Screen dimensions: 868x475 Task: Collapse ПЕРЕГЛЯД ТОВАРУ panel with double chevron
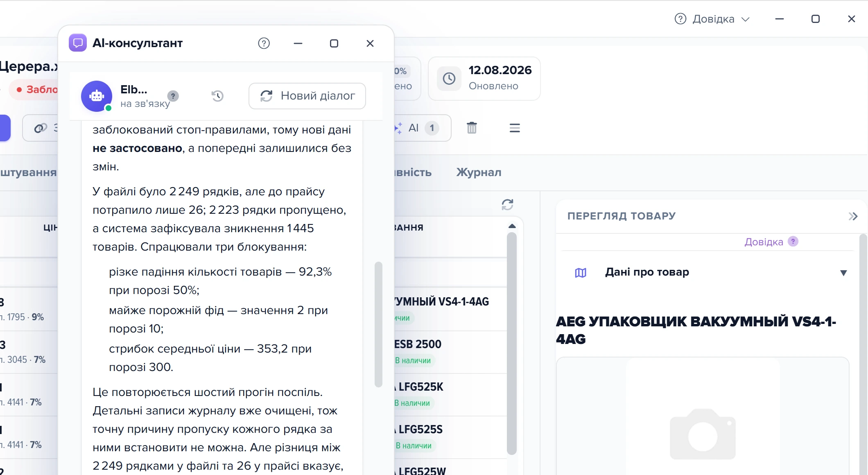point(853,216)
